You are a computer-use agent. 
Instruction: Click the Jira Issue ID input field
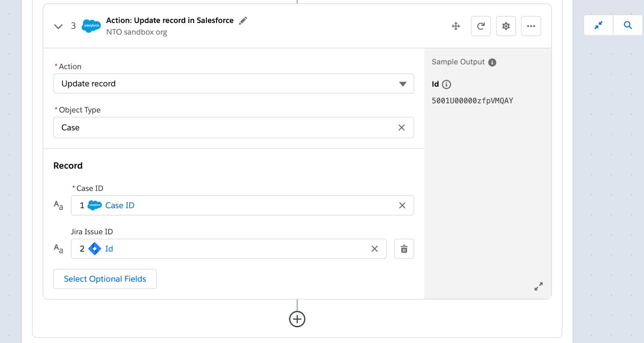[x=229, y=249]
